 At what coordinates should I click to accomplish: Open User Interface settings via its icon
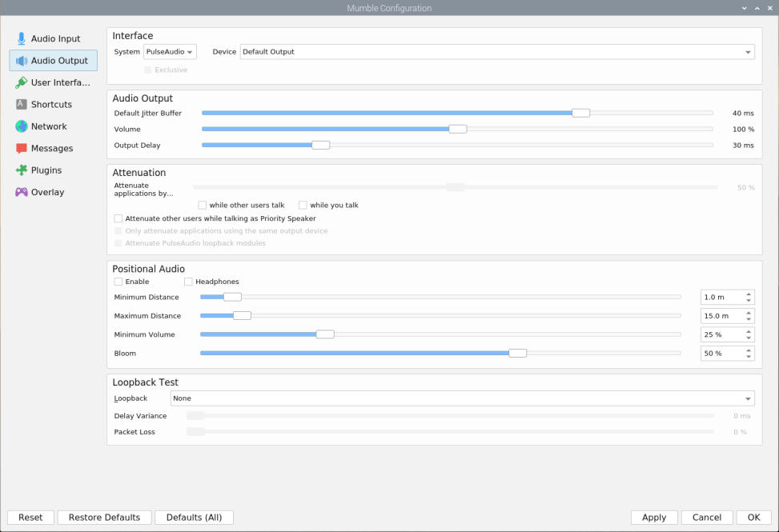coord(22,82)
